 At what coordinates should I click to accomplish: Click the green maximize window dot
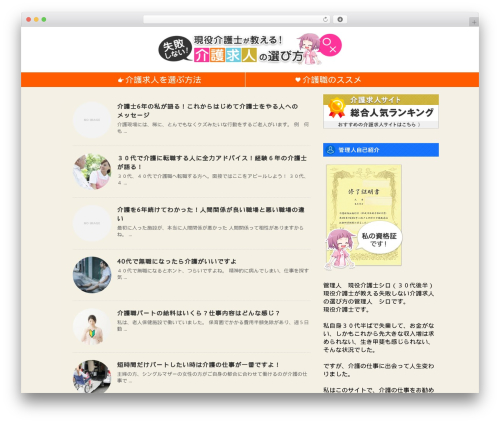pyautogui.click(x=44, y=20)
